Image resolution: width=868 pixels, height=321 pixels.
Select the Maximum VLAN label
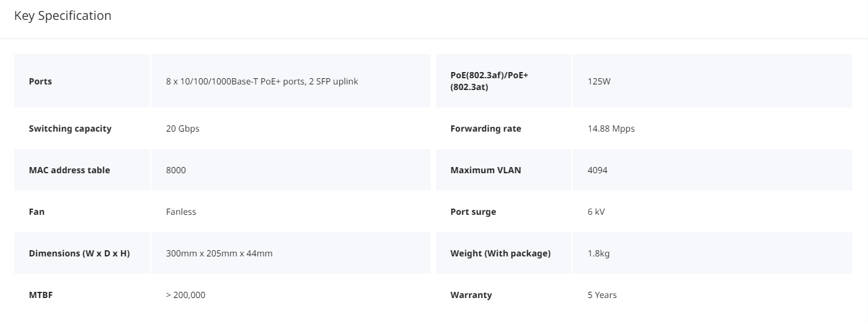coord(486,170)
